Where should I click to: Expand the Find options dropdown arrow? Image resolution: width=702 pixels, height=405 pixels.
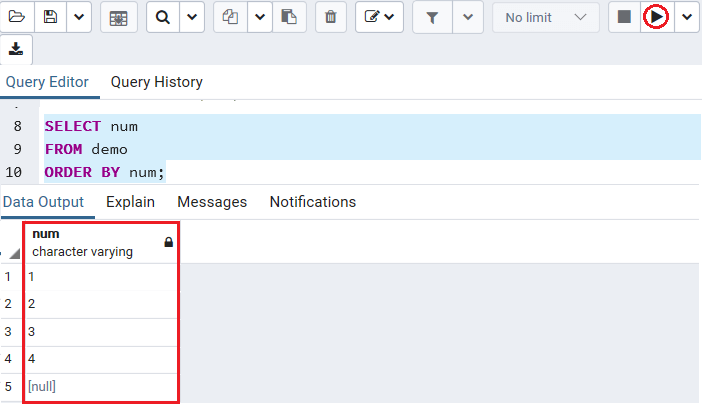coord(192,17)
